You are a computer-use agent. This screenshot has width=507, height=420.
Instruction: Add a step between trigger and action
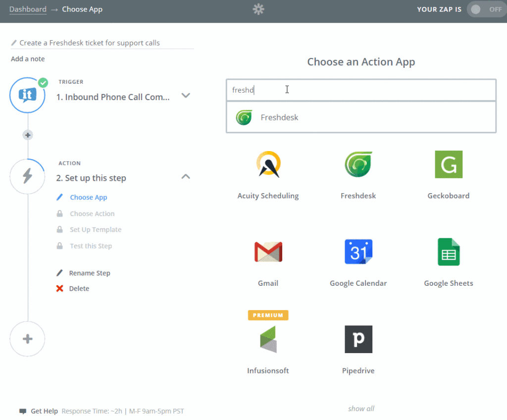[28, 135]
